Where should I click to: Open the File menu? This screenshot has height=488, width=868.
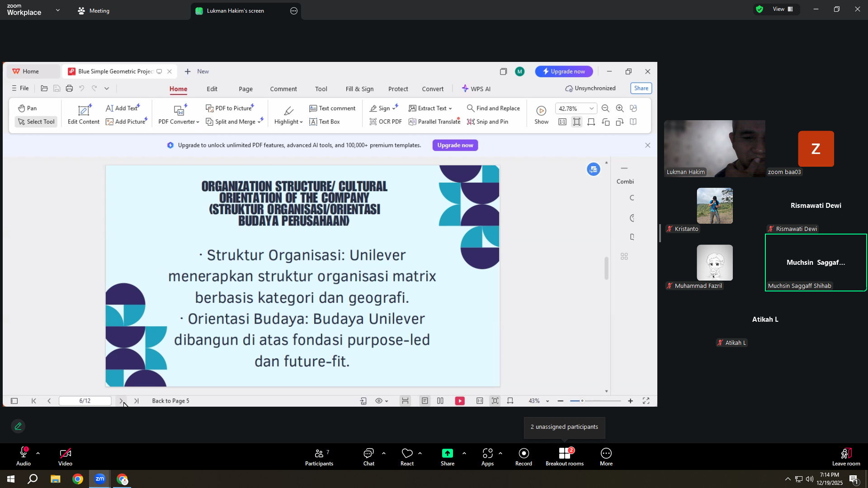pyautogui.click(x=20, y=89)
